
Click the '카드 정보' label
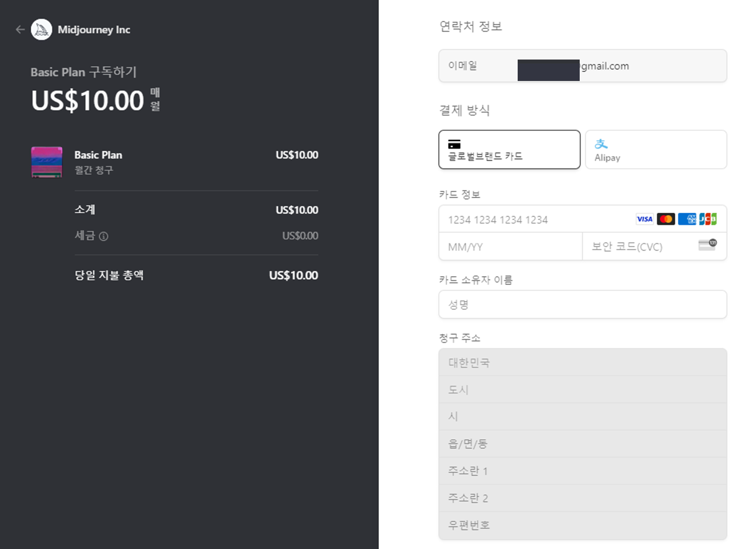tap(460, 195)
